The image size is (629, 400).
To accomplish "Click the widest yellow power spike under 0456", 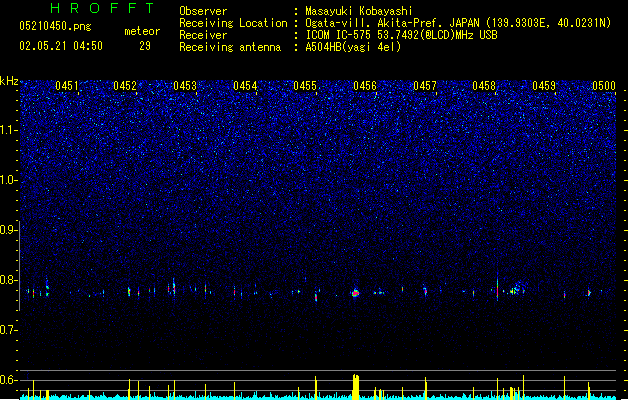I will (x=356, y=386).
